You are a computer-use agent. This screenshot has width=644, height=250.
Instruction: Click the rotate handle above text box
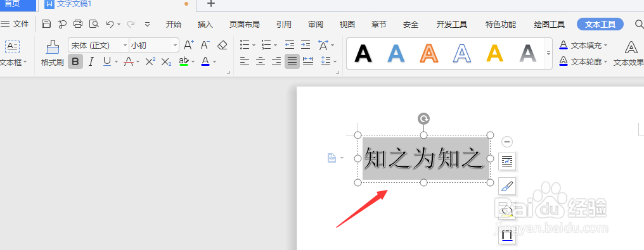pyautogui.click(x=423, y=119)
